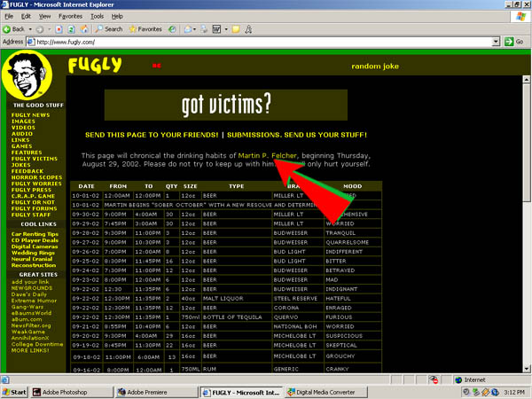The width and height of the screenshot is (532, 399).
Task: Click the Windows flag logo at top right
Action: click(x=520, y=16)
